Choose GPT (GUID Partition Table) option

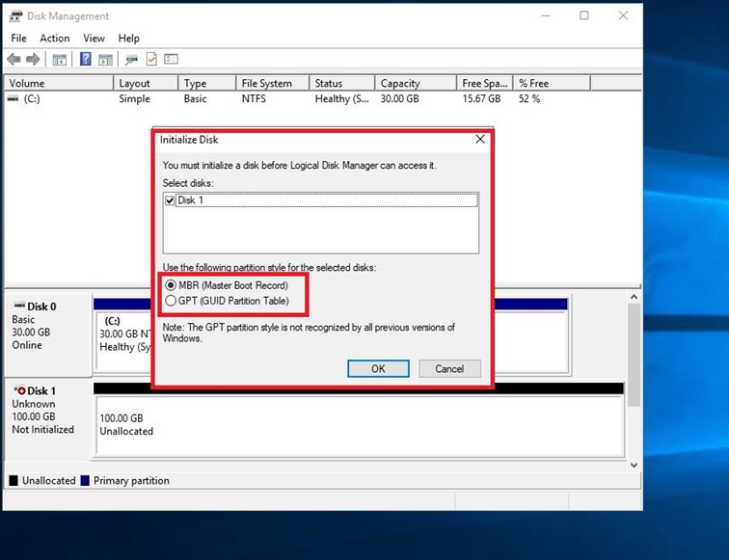click(x=171, y=301)
